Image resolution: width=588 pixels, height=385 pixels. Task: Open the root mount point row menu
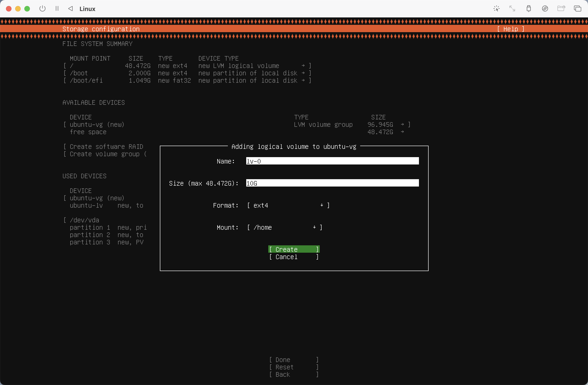187,66
